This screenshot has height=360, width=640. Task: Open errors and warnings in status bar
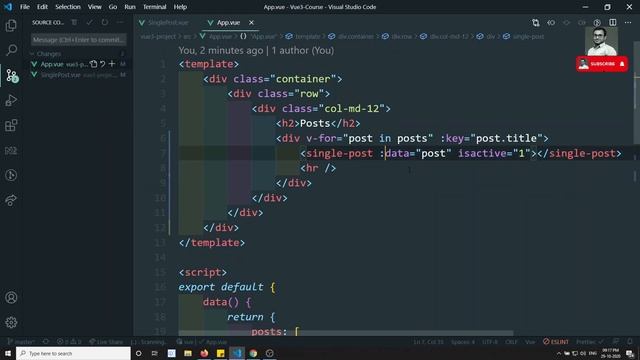pyautogui.click(x=69, y=342)
